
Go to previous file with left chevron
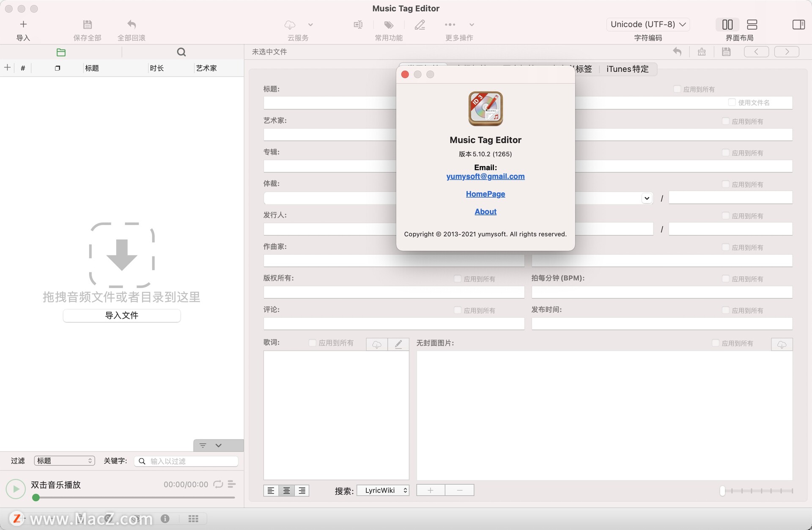756,52
